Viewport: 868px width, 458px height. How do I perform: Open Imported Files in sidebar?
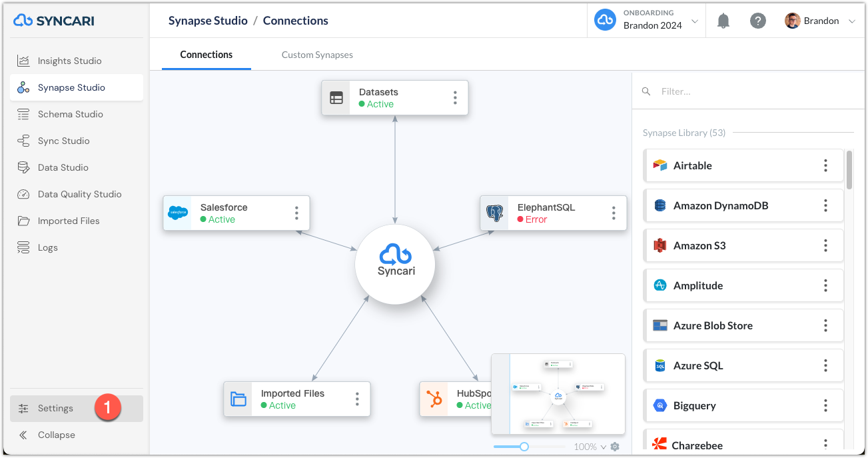[77, 221]
